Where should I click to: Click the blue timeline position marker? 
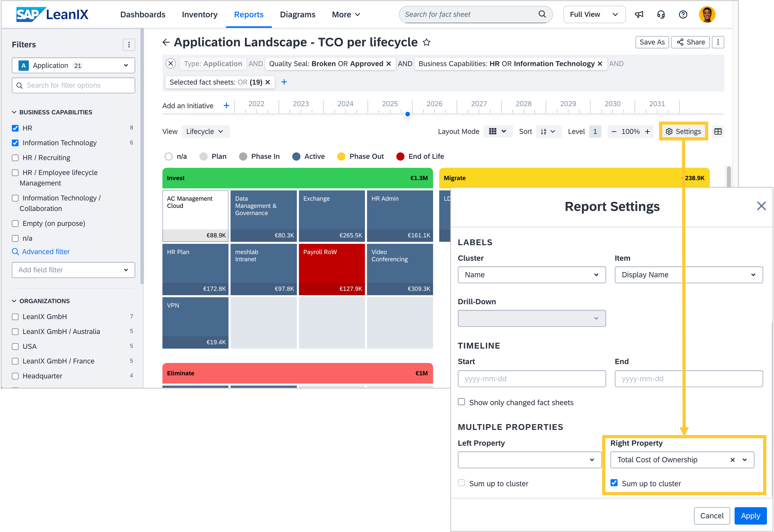pyautogui.click(x=407, y=114)
